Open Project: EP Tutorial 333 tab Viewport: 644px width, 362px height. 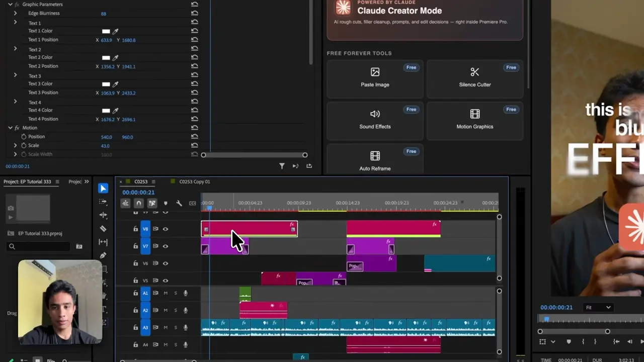pos(27,182)
